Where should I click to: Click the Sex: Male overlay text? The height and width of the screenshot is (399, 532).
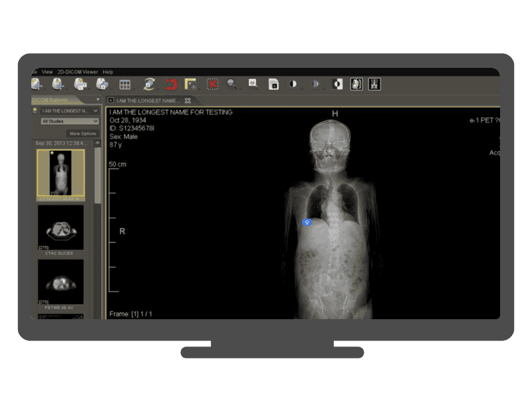point(123,137)
